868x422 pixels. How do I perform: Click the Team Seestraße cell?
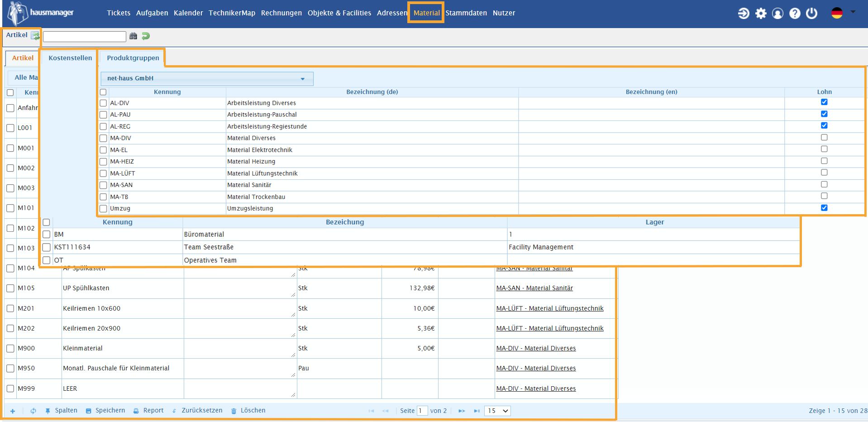point(345,247)
